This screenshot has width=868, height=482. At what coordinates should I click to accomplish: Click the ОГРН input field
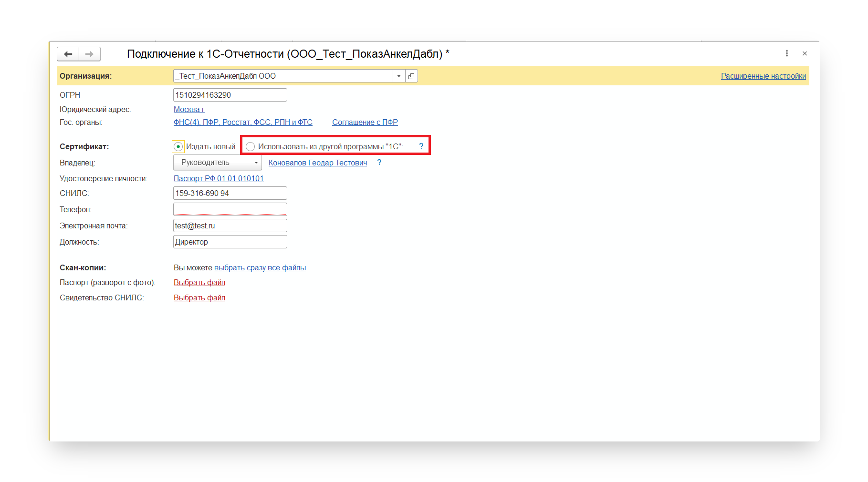230,95
